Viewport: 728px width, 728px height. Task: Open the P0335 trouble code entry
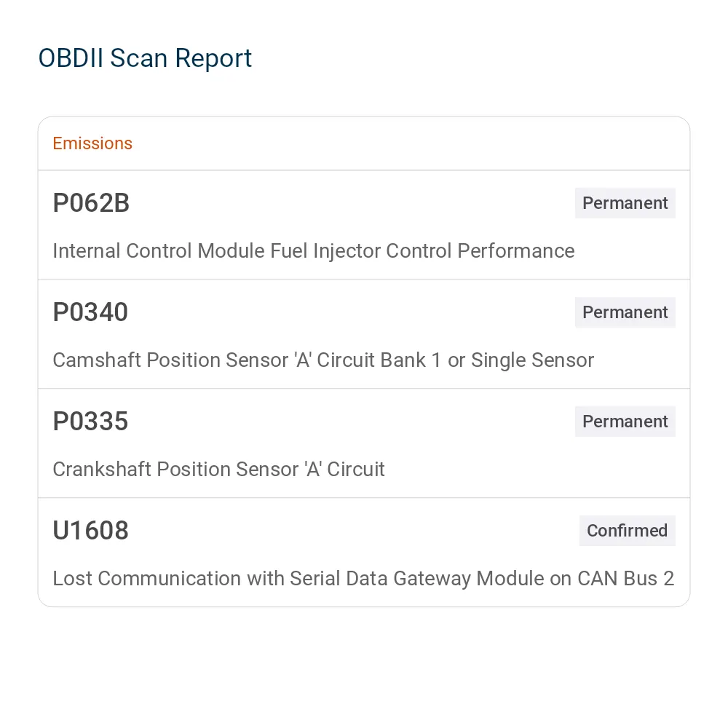(90, 421)
